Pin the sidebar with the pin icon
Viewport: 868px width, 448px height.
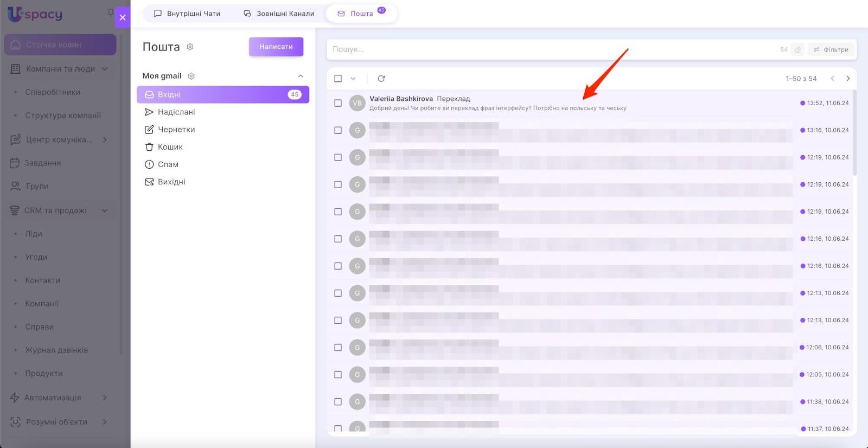point(110,12)
